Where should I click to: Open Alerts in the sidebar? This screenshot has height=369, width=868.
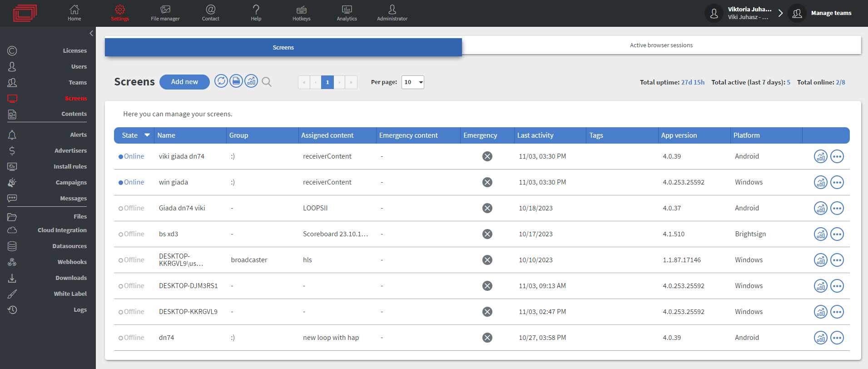coord(47,135)
